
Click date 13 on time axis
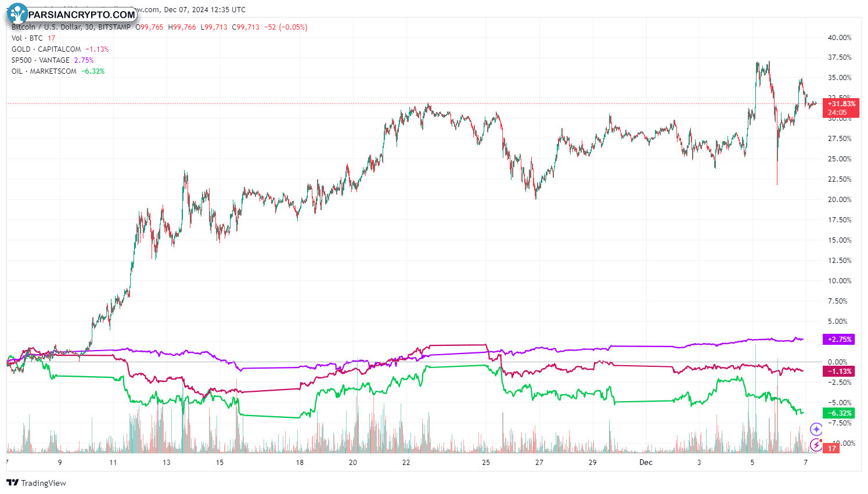167,463
